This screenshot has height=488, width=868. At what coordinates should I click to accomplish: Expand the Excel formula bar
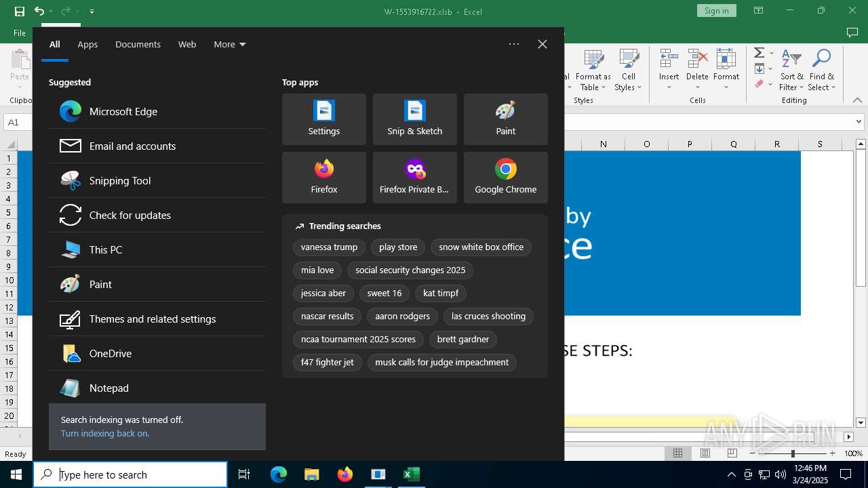point(859,122)
